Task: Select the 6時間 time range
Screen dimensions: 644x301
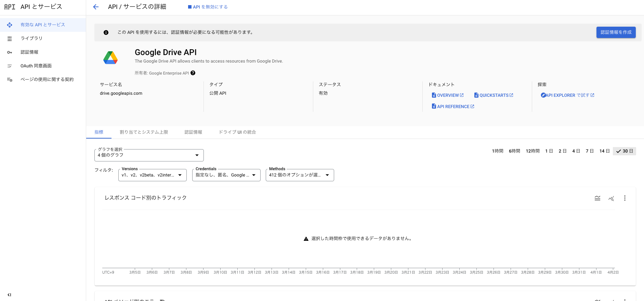Action: pyautogui.click(x=514, y=151)
